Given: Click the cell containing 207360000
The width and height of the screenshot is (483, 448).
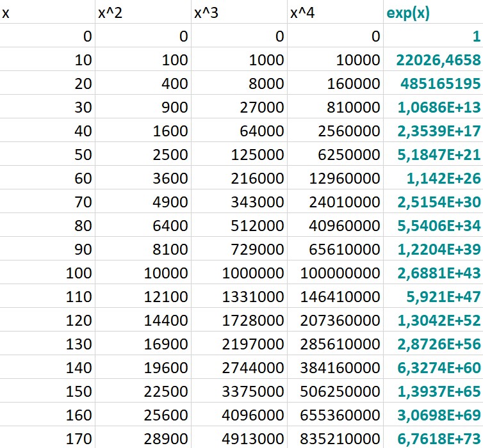Looking at the screenshot, I should (336, 320).
